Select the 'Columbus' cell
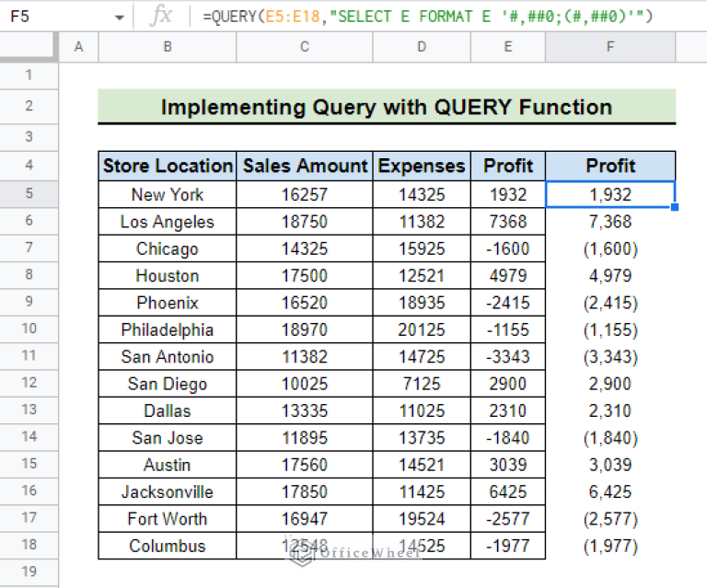 pyautogui.click(x=168, y=546)
